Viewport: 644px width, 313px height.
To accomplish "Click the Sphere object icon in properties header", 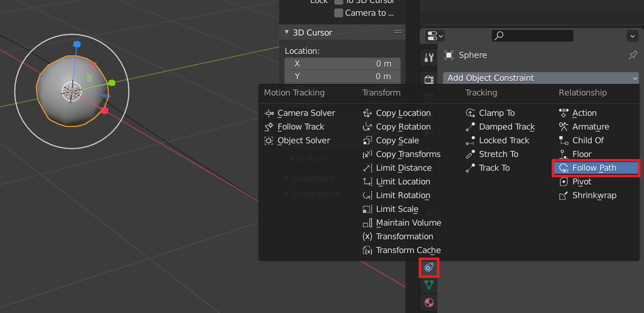I will click(449, 55).
